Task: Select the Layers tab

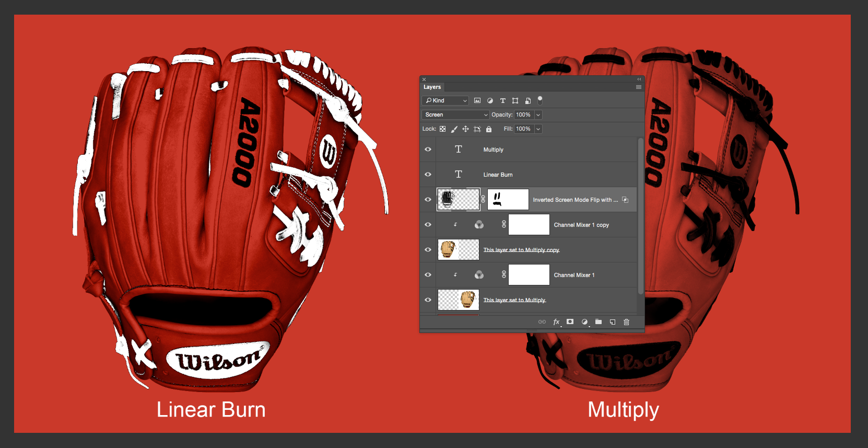Action: coord(432,87)
